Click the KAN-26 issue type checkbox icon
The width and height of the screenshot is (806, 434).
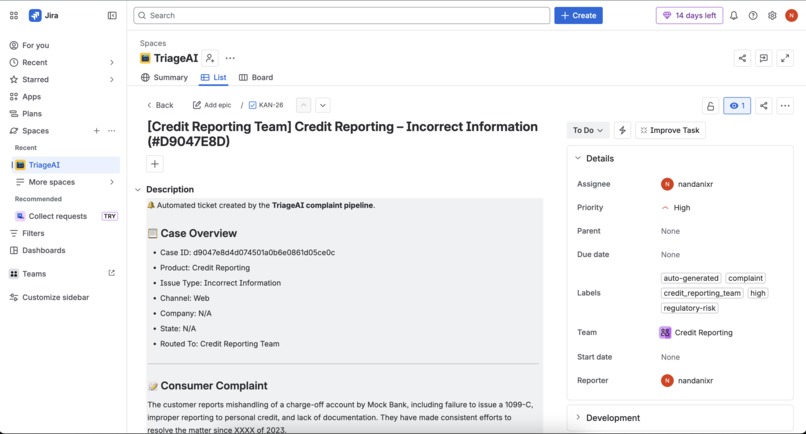tap(252, 105)
